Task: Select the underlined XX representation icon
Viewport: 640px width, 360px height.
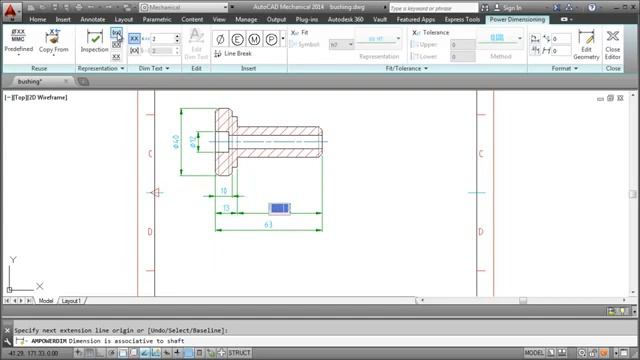Action: (116, 56)
